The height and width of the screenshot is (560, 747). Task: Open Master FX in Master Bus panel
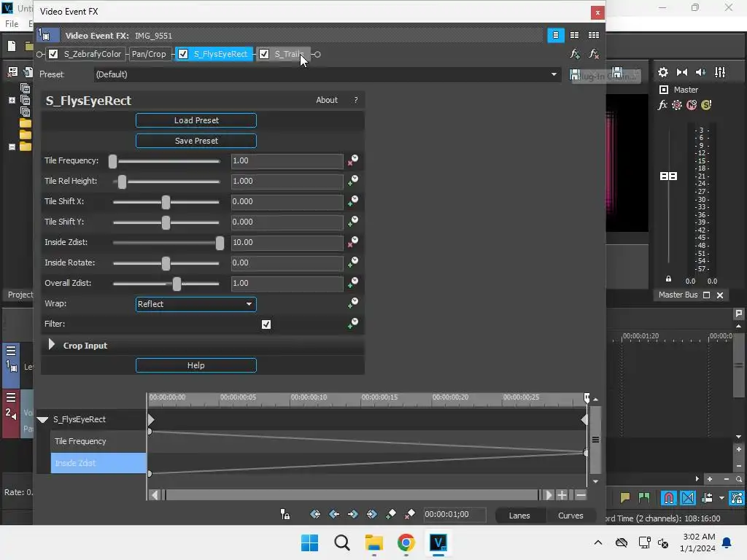pos(662,105)
